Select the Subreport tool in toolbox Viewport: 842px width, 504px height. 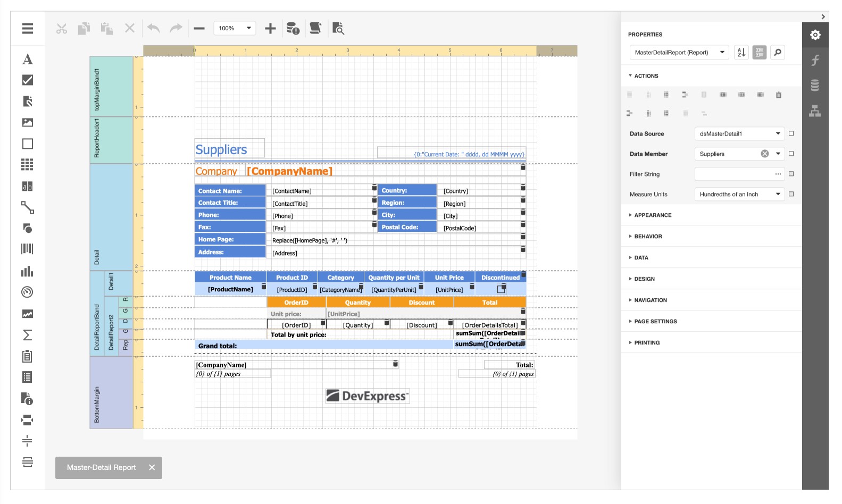coord(28,356)
